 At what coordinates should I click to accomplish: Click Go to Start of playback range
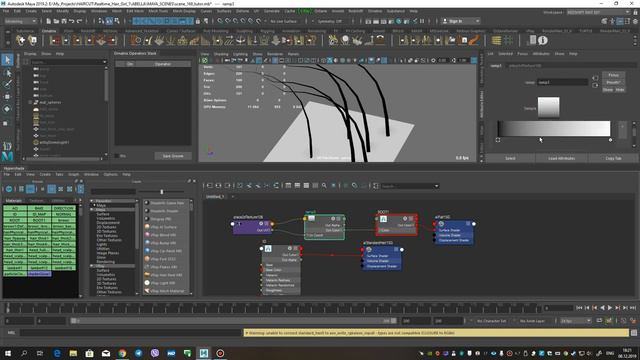tap(580, 308)
